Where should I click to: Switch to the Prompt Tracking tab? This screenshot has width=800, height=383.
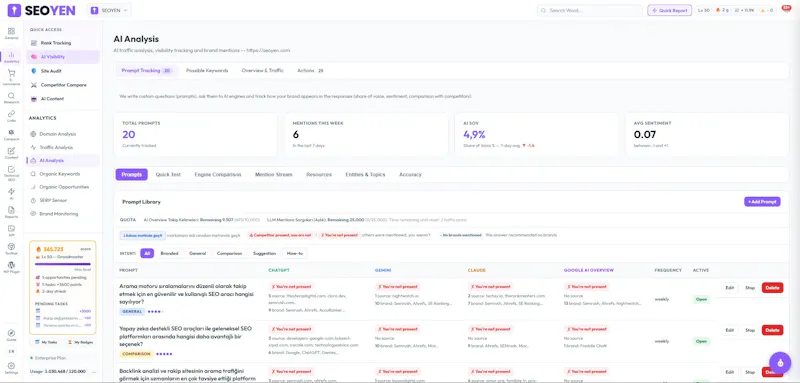pos(146,70)
